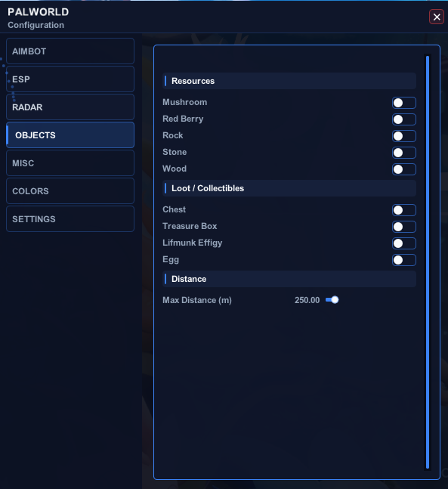Select the OBJECTS tab
This screenshot has width=448, height=489.
(70, 135)
